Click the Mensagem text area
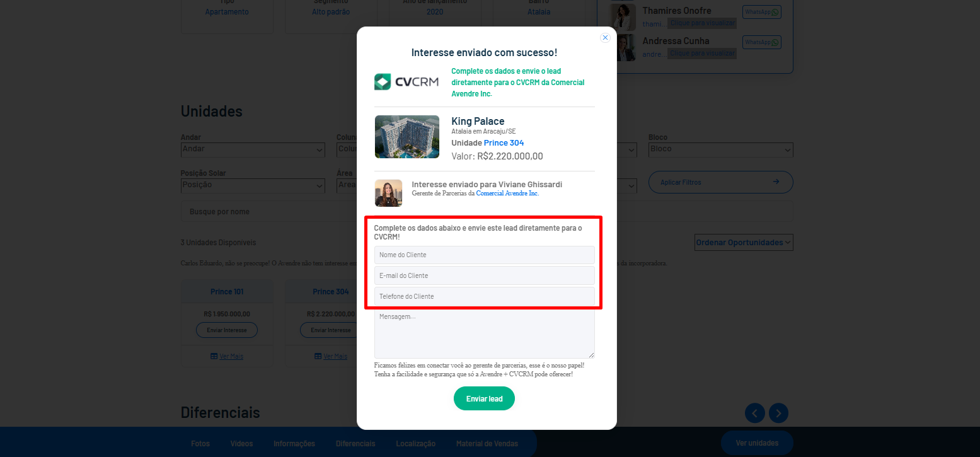This screenshot has width=980, height=457. [484, 333]
